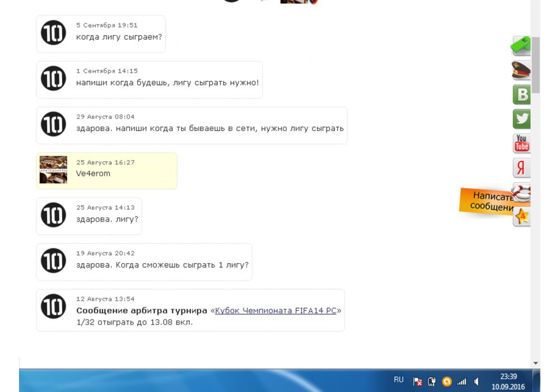Click avatar next to 12 Августа 13:54 message
Image resolution: width=560 pixels, height=392 pixels.
point(54,306)
